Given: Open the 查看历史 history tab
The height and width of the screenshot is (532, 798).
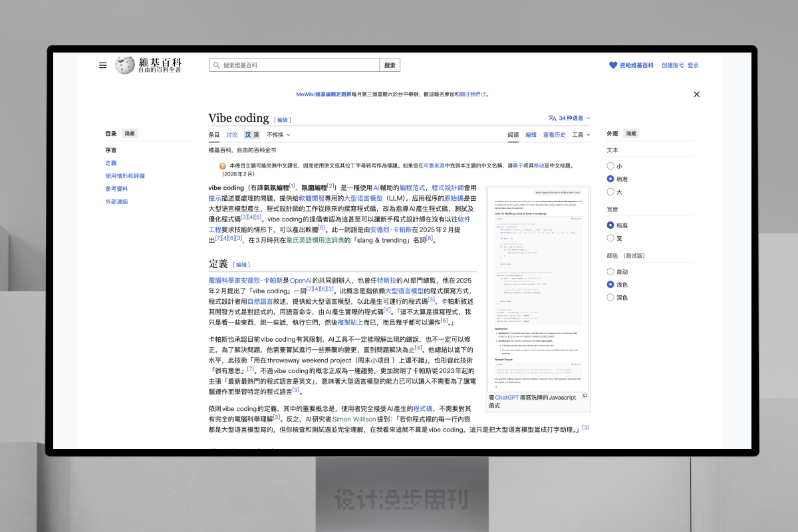Looking at the screenshot, I should click(555, 135).
